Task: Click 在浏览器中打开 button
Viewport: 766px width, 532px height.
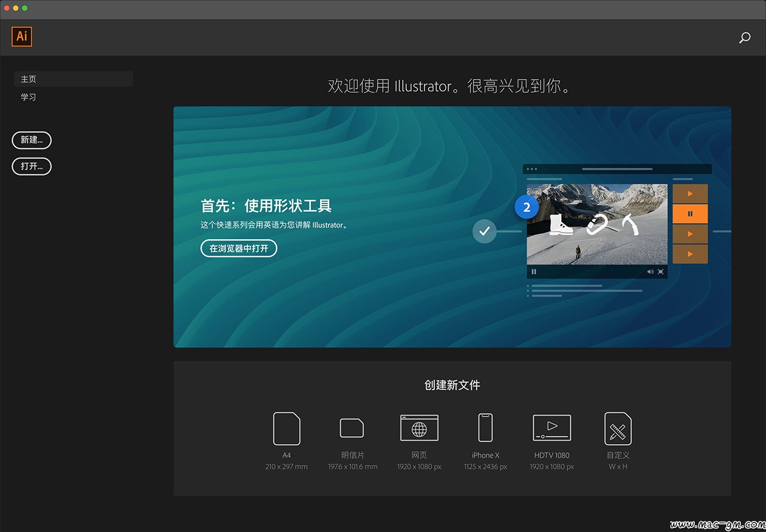Action: (239, 248)
